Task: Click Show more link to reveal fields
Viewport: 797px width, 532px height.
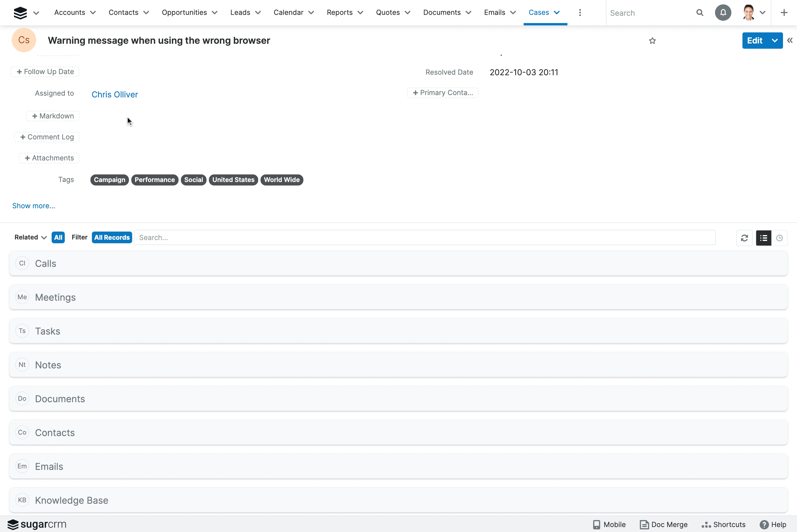Action: coord(33,205)
